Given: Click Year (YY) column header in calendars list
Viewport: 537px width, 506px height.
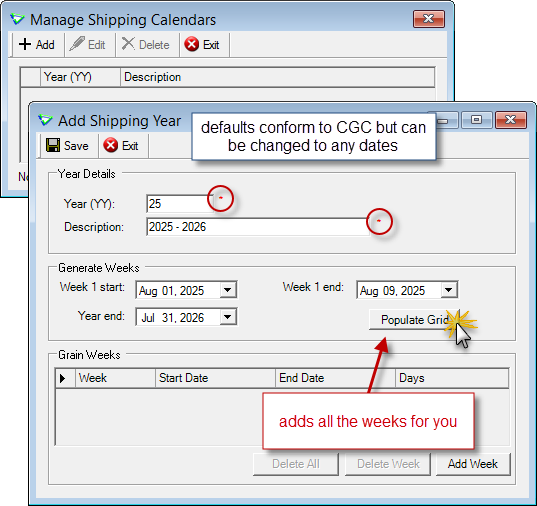Looking at the screenshot, I should tap(80, 77).
